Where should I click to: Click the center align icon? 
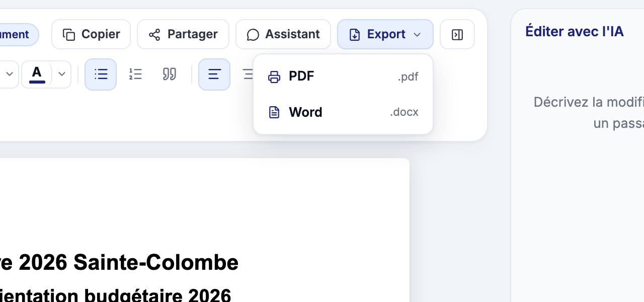pos(248,74)
